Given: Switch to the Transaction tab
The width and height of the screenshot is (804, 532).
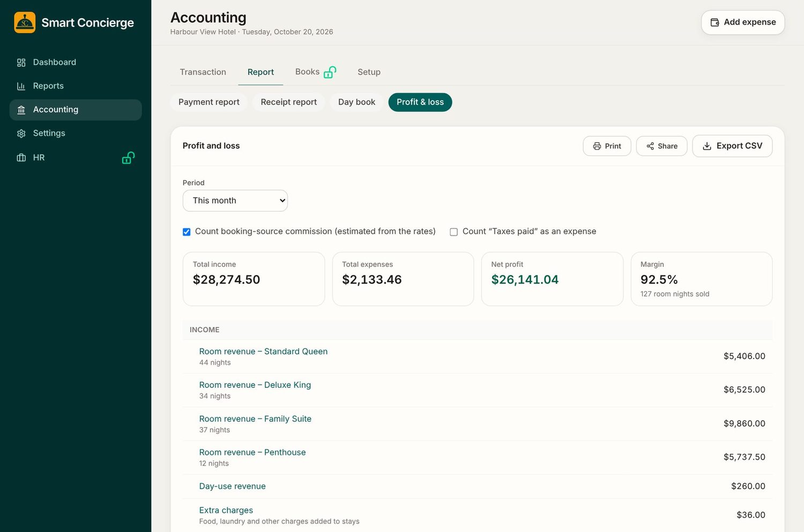Looking at the screenshot, I should coord(203,72).
